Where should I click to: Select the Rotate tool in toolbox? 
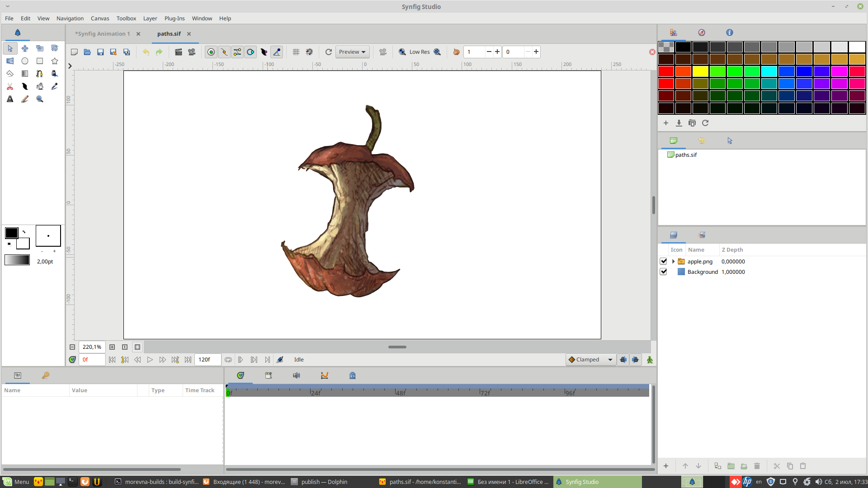click(55, 48)
